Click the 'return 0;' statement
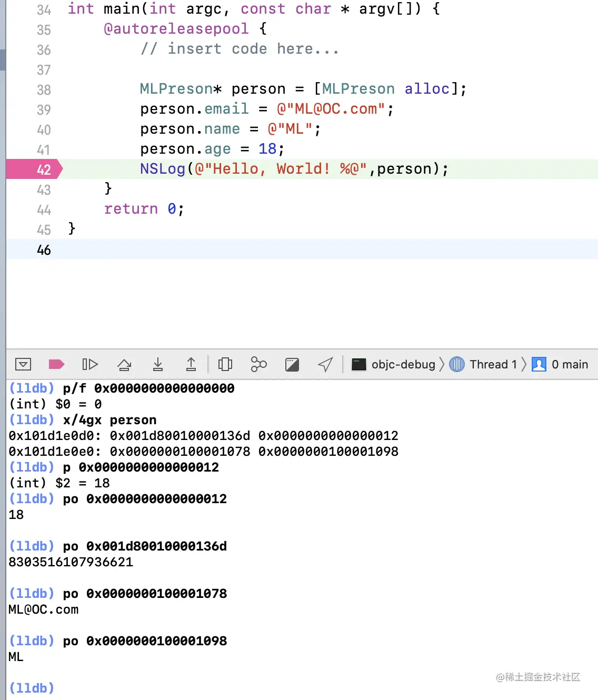 pos(144,209)
